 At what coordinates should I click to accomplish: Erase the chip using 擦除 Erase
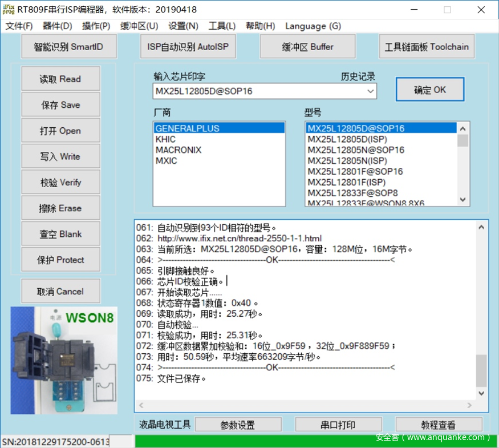[60, 208]
